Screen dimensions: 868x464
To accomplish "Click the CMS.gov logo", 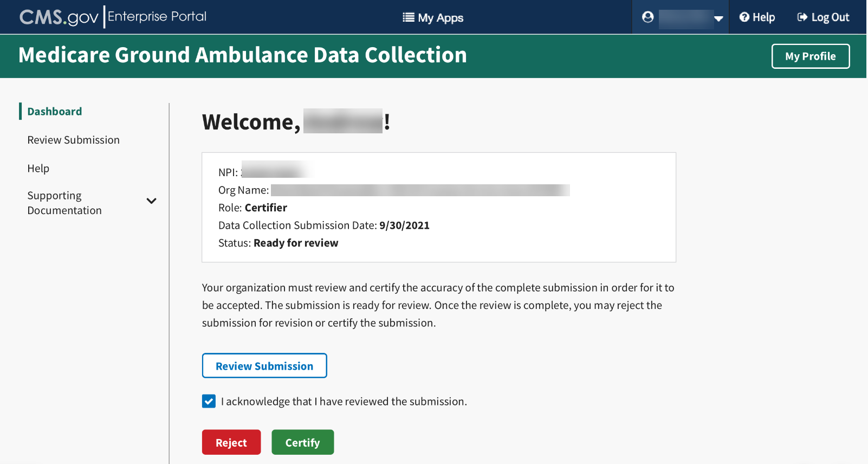I will coord(59,17).
